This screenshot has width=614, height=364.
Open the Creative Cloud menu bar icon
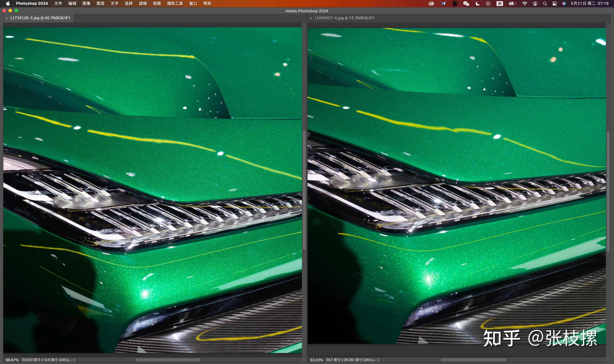point(431,3)
